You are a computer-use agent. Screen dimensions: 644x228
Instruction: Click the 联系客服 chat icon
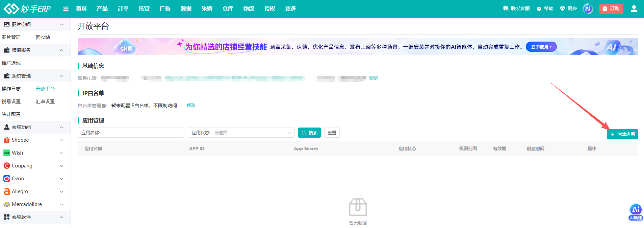(506, 9)
